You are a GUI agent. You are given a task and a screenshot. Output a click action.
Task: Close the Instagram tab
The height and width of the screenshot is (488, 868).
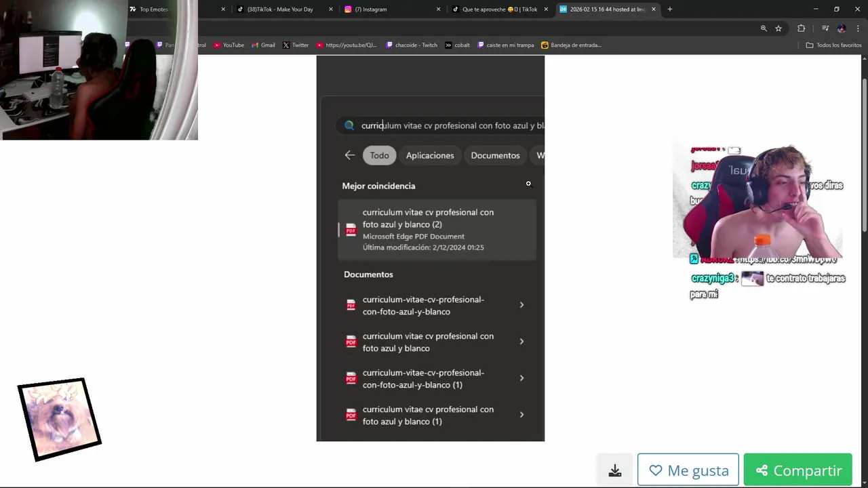point(438,9)
